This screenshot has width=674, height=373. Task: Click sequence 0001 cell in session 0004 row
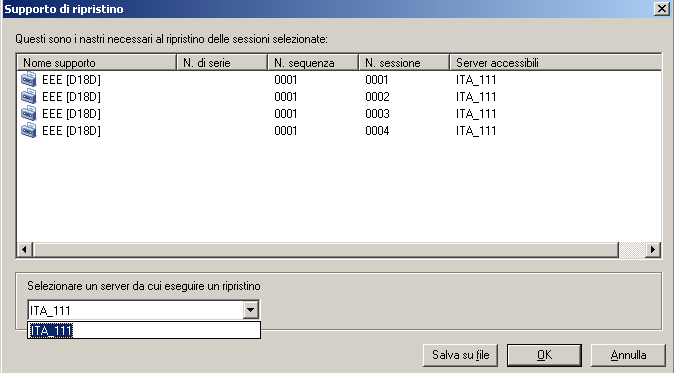tap(286, 131)
